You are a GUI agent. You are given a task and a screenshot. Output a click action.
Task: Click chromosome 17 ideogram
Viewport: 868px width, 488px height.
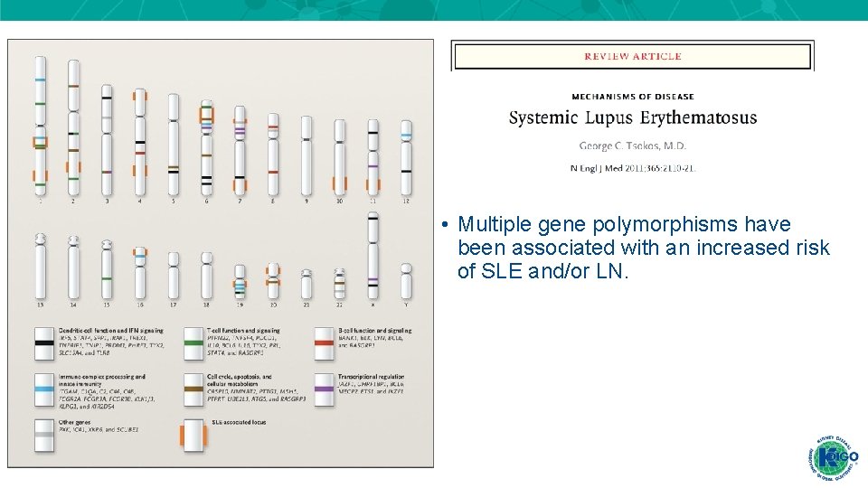174,276
